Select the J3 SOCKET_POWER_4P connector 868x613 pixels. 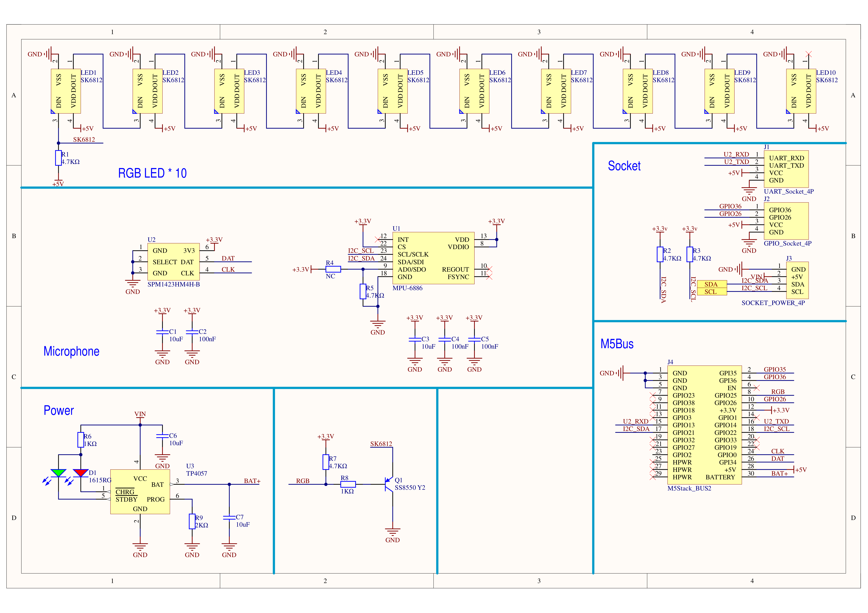click(x=797, y=280)
